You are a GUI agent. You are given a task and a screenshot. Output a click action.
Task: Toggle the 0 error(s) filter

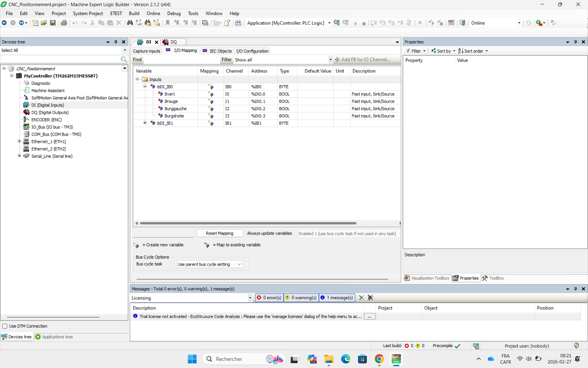[269, 297]
